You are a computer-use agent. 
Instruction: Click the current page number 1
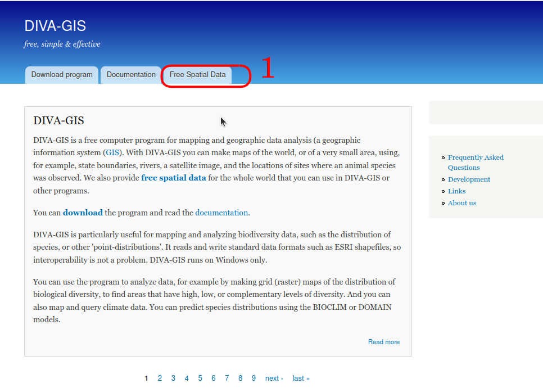(x=146, y=378)
